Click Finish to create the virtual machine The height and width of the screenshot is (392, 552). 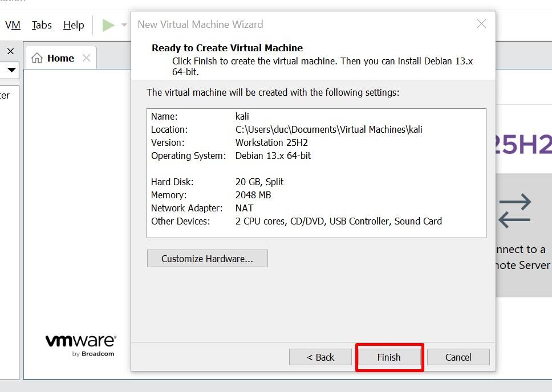coord(389,357)
